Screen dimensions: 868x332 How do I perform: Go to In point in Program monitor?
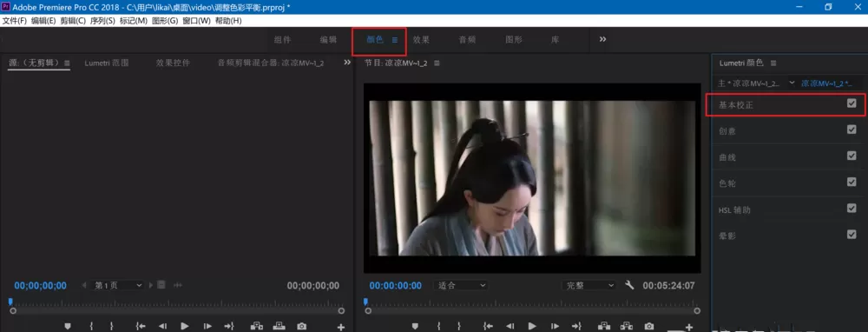pos(488,327)
